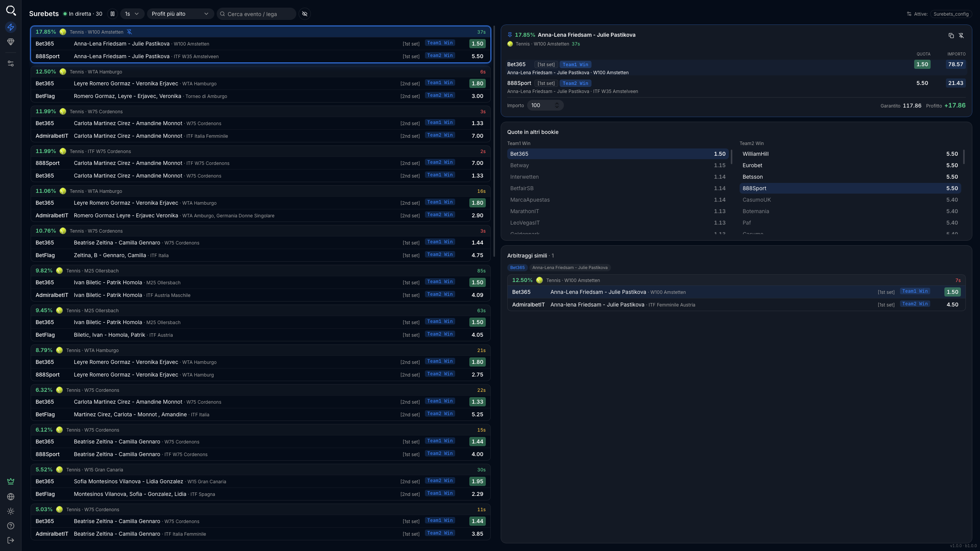The width and height of the screenshot is (980, 551).
Task: Click the AdmiralbetIT 3.85 Beatrise Zeltina row
Action: click(x=260, y=534)
